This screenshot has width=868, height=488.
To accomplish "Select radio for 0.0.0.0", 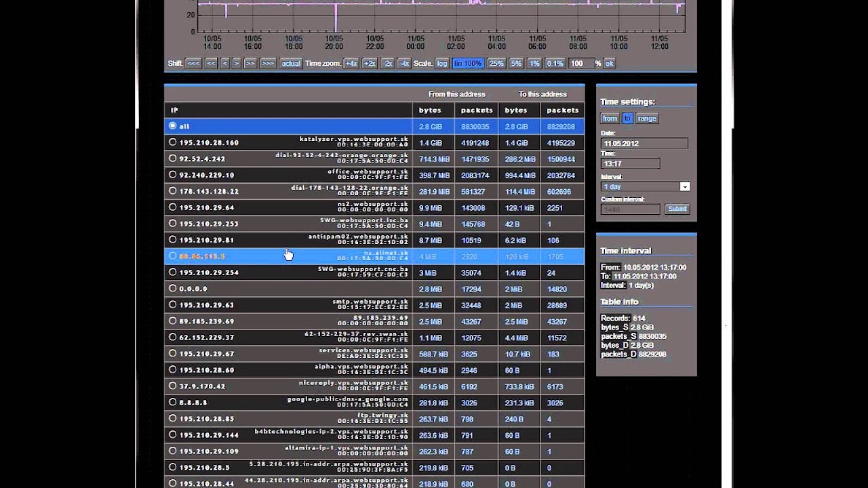I will pyautogui.click(x=172, y=289).
